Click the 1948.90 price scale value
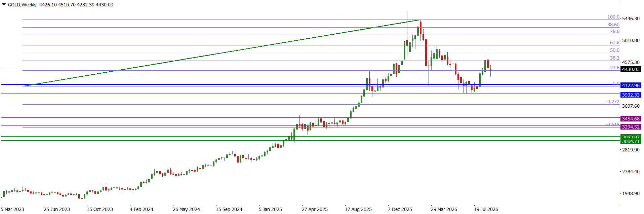 [x=631, y=193]
